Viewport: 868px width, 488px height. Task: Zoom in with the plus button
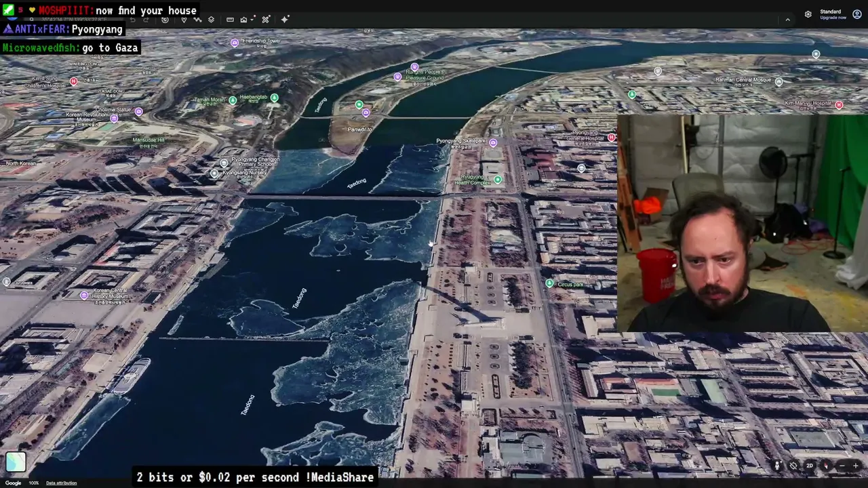[x=856, y=466]
